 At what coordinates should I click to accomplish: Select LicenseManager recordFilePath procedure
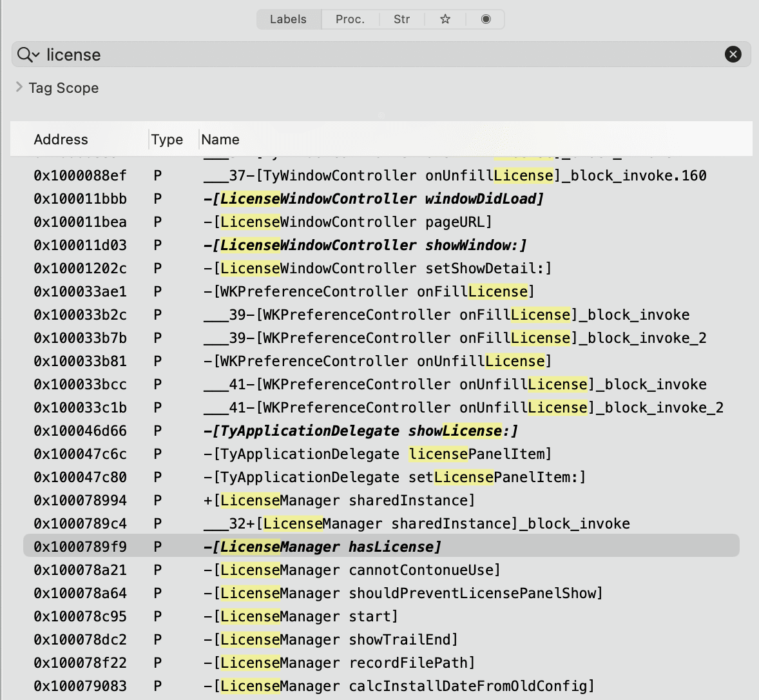click(381, 663)
